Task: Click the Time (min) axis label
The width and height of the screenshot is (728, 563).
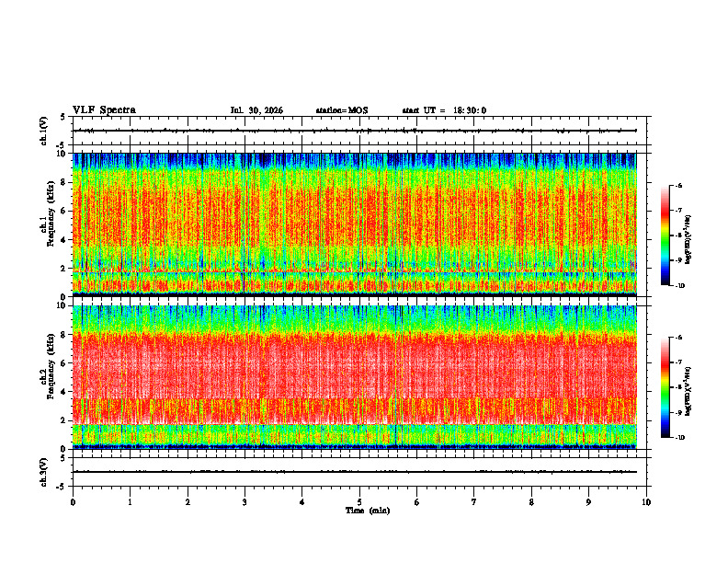Action: pyautogui.click(x=368, y=511)
